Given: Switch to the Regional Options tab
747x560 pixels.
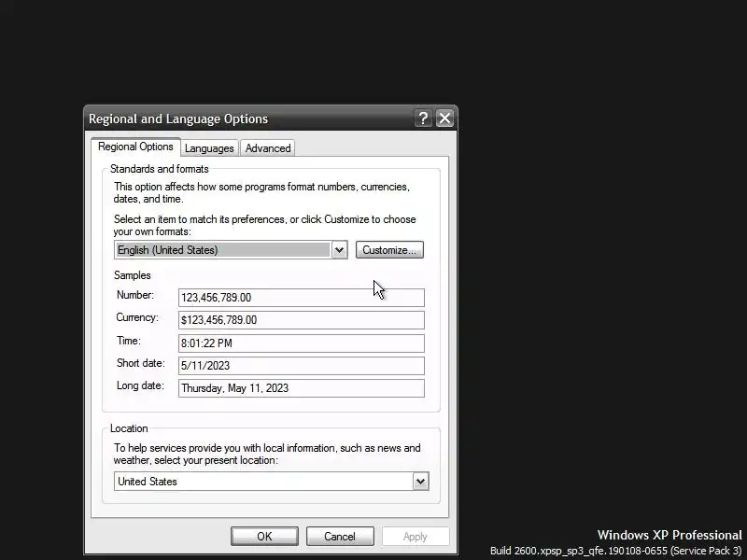Looking at the screenshot, I should 135,147.
